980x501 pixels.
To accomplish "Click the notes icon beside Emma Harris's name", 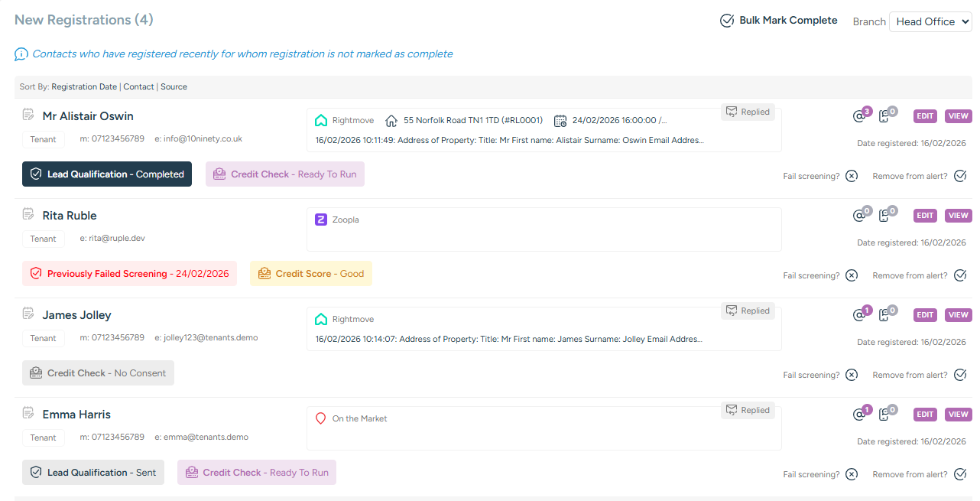I will (x=28, y=413).
